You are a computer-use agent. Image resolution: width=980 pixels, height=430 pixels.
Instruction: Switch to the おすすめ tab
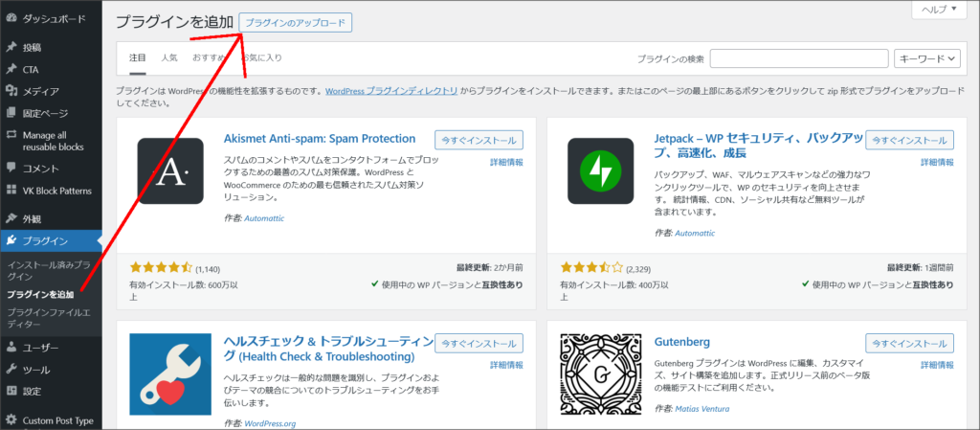[208, 58]
